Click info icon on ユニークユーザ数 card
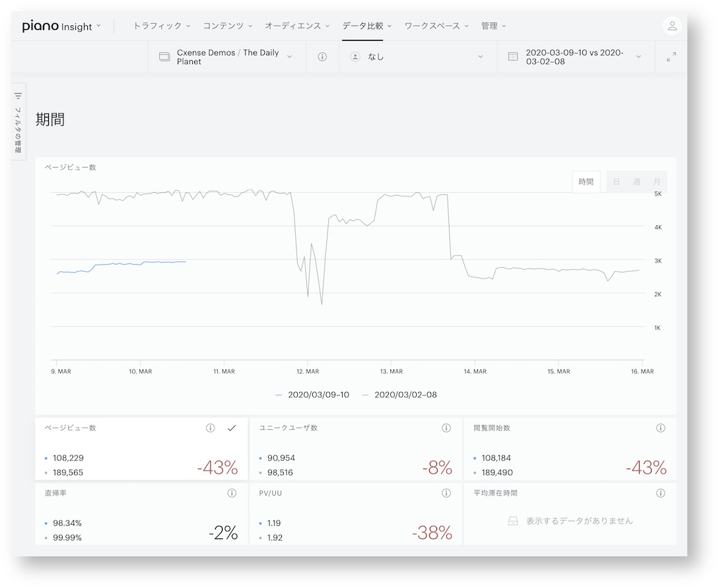Image resolution: width=719 pixels, height=588 pixels. pyautogui.click(x=446, y=428)
